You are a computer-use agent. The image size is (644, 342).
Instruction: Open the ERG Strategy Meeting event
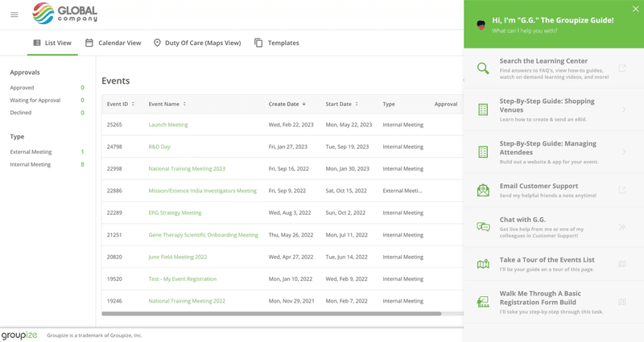coord(175,212)
